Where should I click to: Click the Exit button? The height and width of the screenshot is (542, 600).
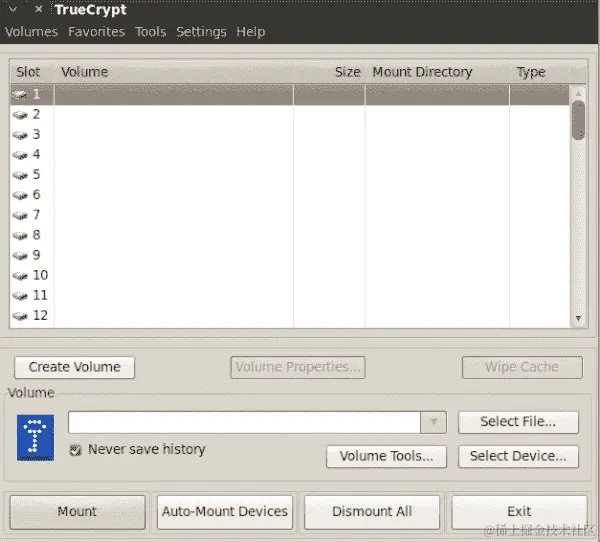[x=519, y=512]
